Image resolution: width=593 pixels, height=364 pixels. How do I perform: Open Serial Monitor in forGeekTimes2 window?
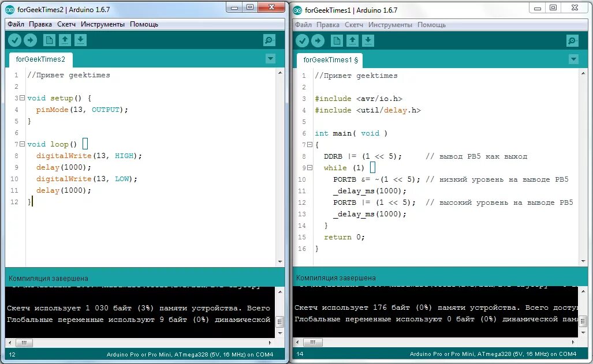(x=269, y=40)
